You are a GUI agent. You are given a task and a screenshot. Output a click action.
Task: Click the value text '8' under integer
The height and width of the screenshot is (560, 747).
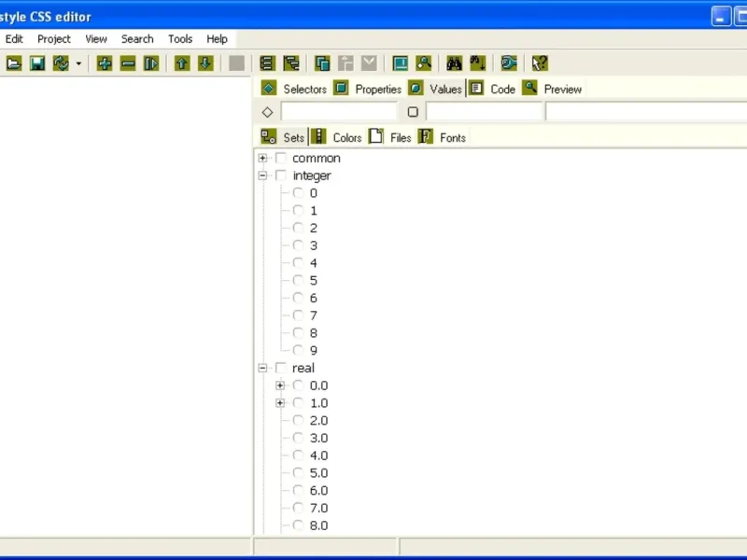(314, 333)
